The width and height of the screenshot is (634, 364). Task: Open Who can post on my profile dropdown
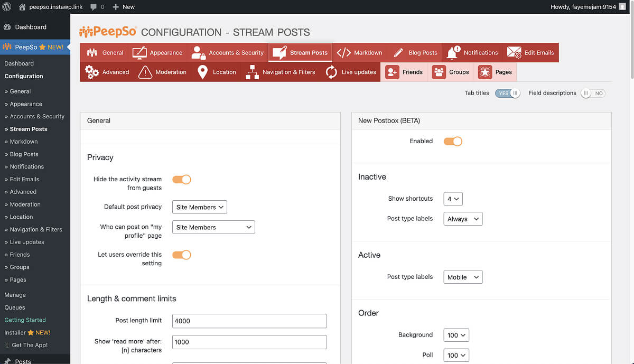(213, 227)
